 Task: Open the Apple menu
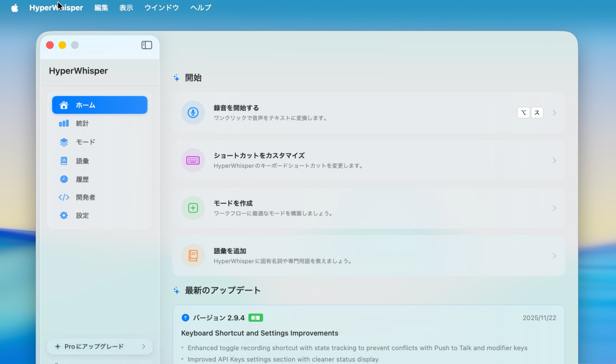[x=14, y=8]
